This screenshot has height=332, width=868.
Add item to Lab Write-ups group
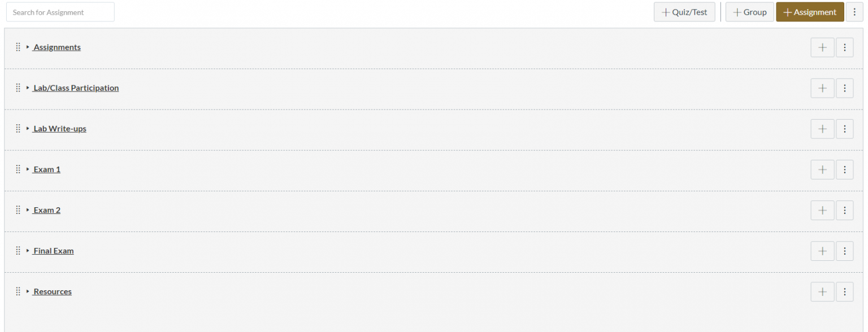[822, 129]
